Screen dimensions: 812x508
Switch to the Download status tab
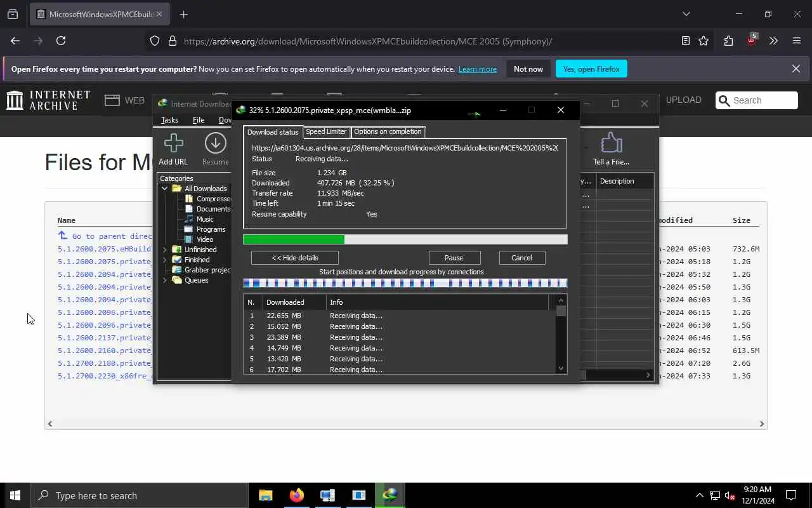pos(273,132)
